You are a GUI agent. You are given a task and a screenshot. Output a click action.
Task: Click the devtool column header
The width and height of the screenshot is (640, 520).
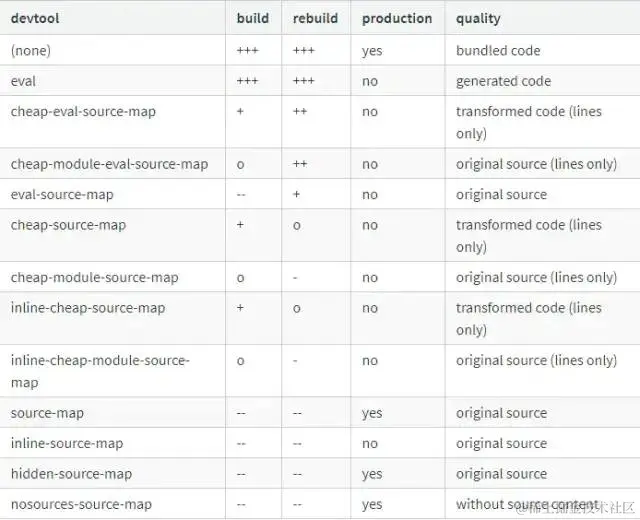click(35, 18)
